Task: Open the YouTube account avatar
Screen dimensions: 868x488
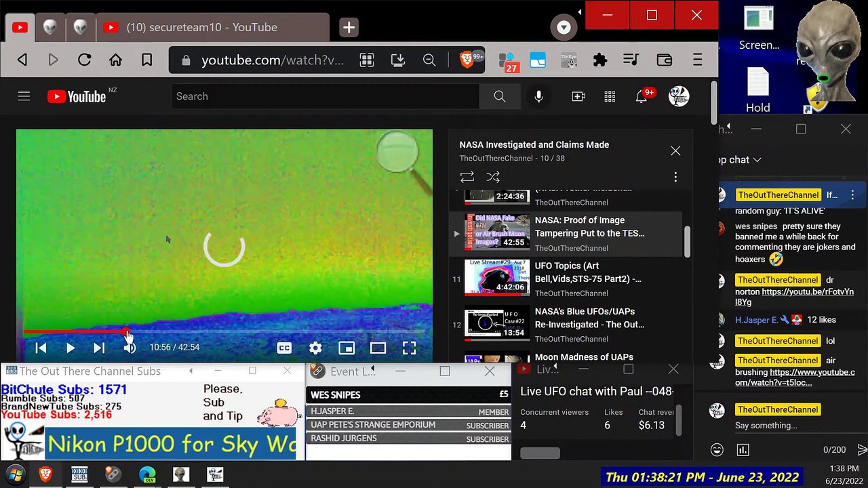Action: [x=679, y=96]
